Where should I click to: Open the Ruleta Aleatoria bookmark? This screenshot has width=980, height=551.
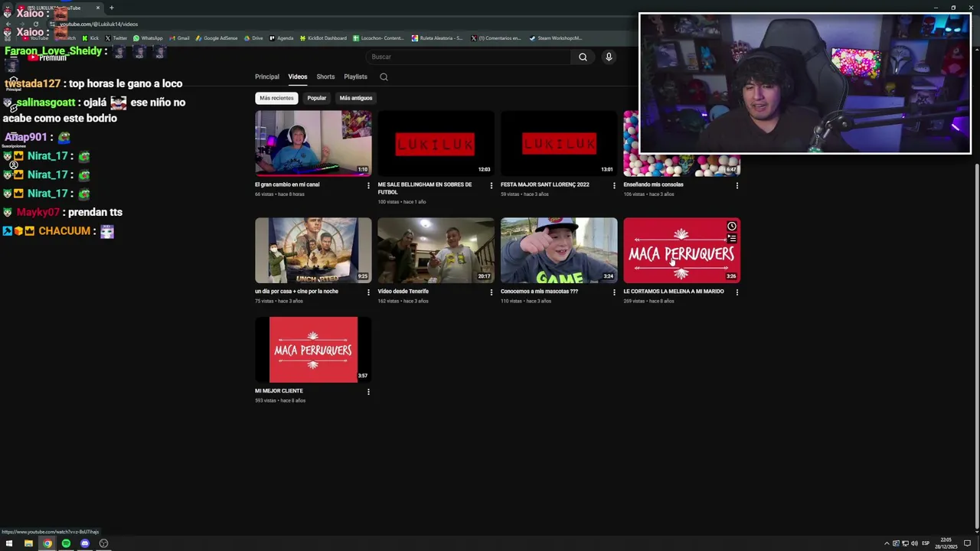437,38
